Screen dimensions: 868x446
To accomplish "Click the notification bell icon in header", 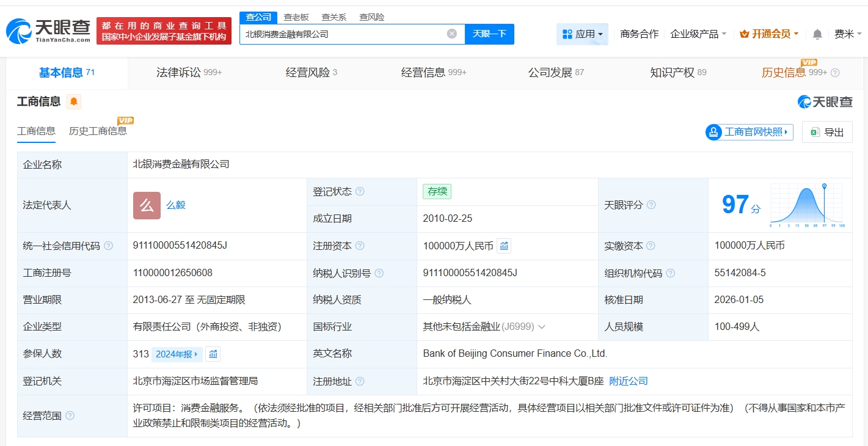I will [817, 34].
